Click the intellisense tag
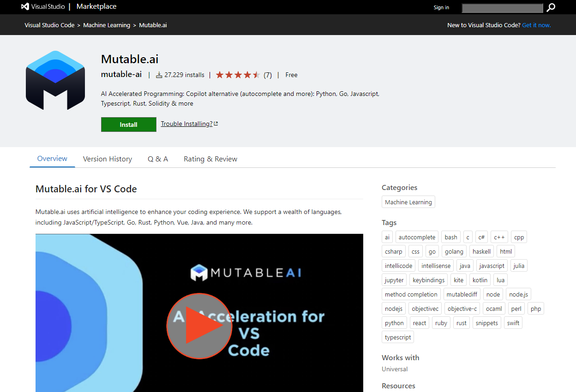 [x=436, y=266]
